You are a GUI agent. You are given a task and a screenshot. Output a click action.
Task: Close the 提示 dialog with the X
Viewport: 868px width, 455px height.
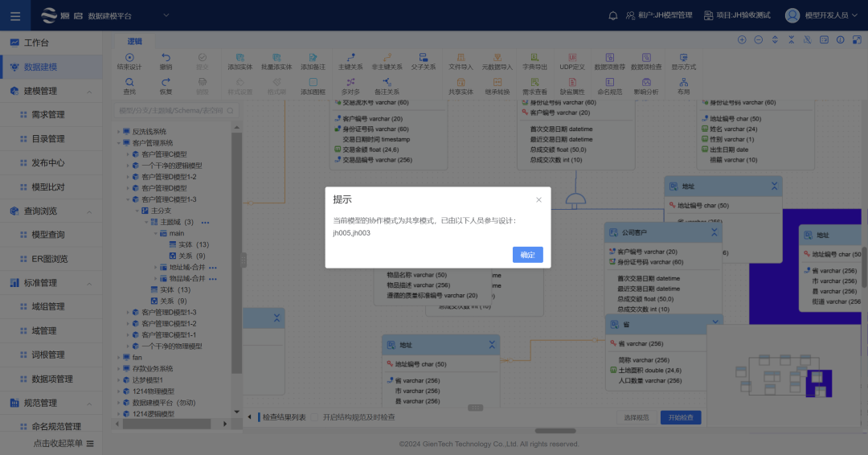click(x=538, y=200)
